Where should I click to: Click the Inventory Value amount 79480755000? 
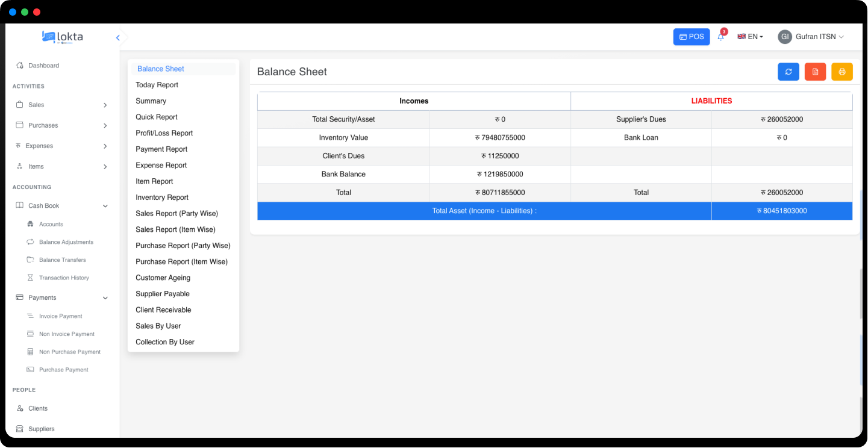[500, 138]
